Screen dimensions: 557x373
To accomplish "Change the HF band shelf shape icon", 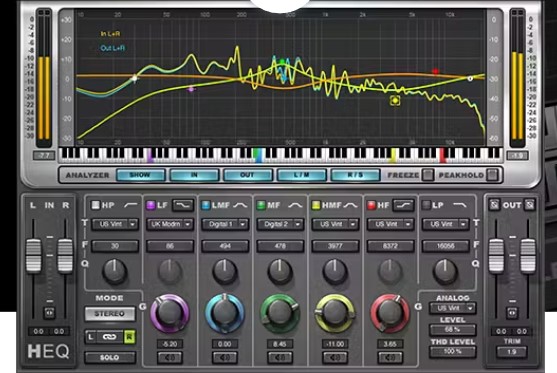I will pyautogui.click(x=403, y=205).
